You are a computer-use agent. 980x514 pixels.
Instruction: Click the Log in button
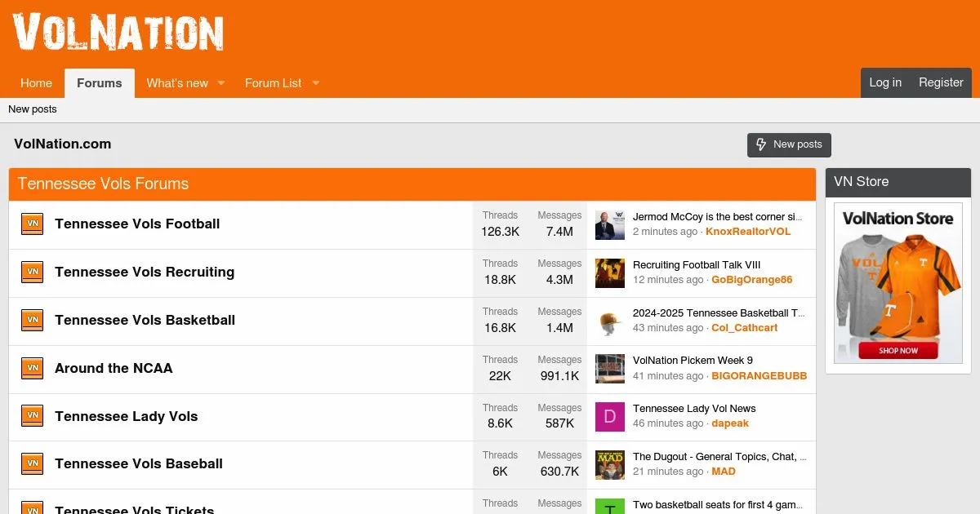pyautogui.click(x=885, y=82)
